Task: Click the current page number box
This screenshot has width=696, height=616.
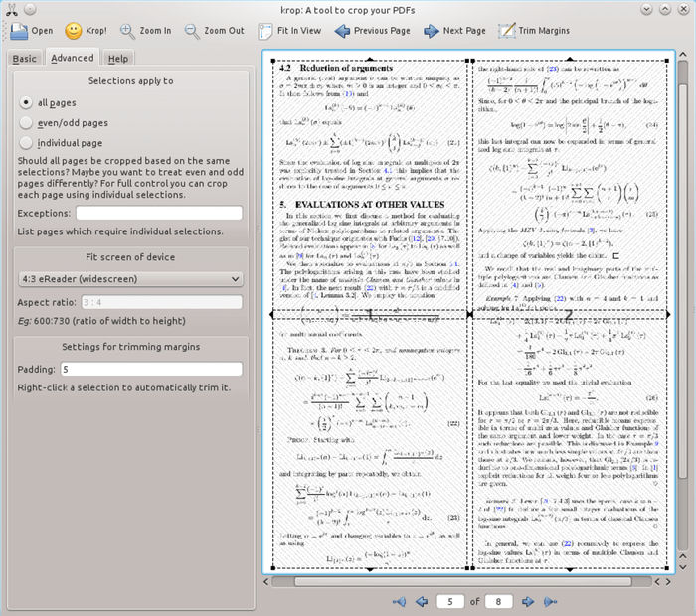Action: (x=451, y=601)
